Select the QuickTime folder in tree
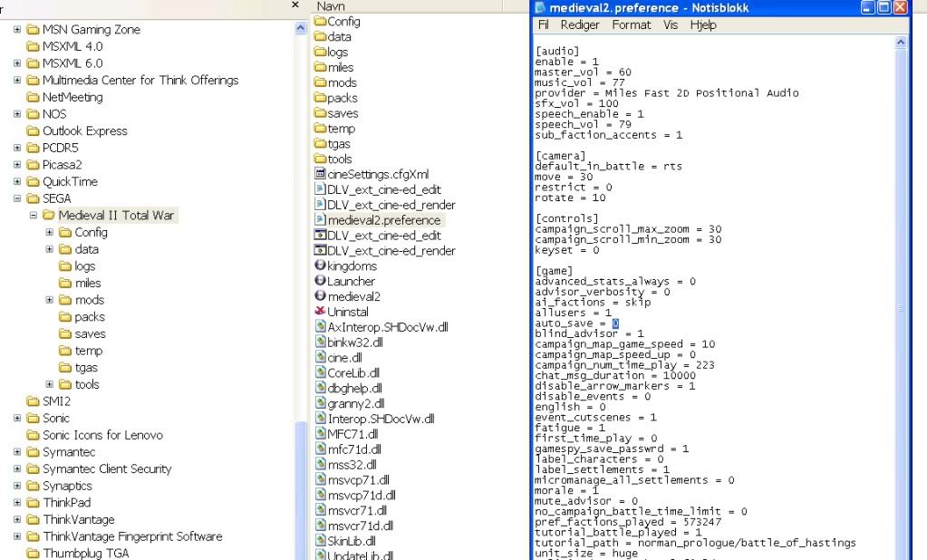This screenshot has width=927, height=560. tap(70, 181)
